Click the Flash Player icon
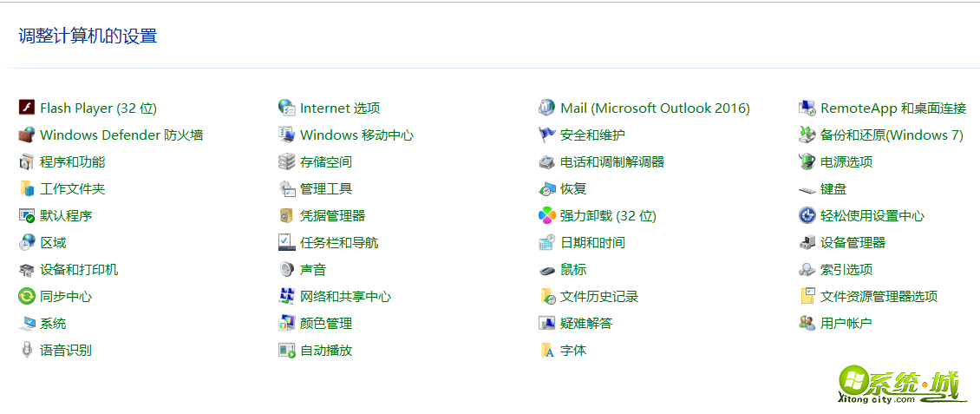Viewport: 980px width, 414px height. (x=26, y=108)
